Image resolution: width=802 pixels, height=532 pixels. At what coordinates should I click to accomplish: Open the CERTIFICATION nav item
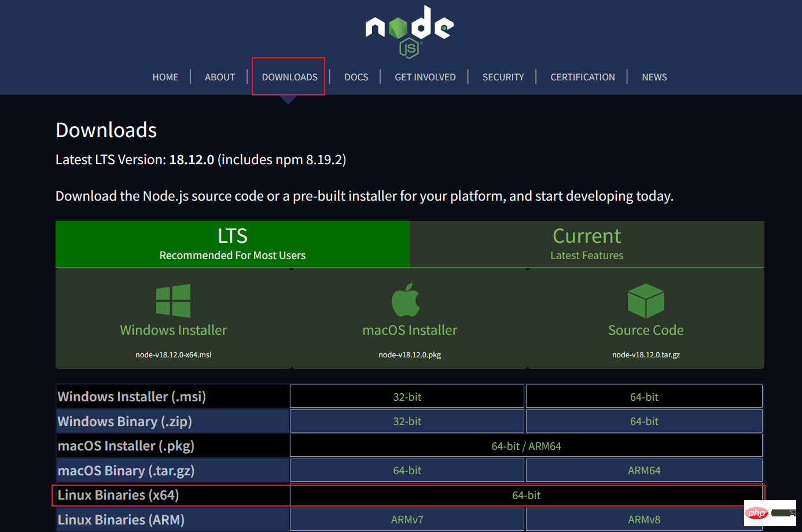coord(583,77)
